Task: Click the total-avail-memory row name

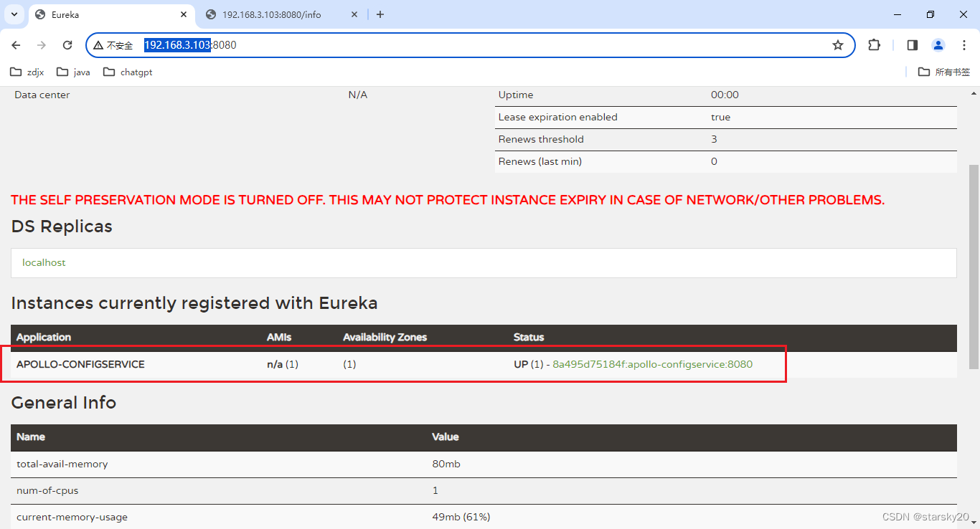Action: click(62, 464)
